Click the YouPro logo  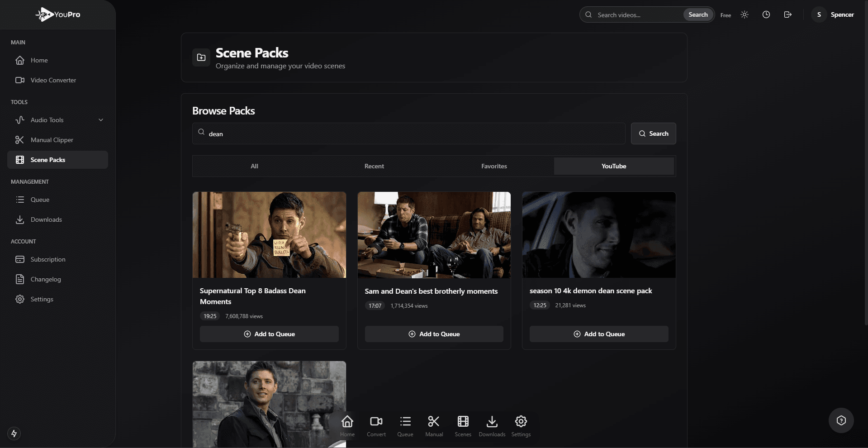58,14
